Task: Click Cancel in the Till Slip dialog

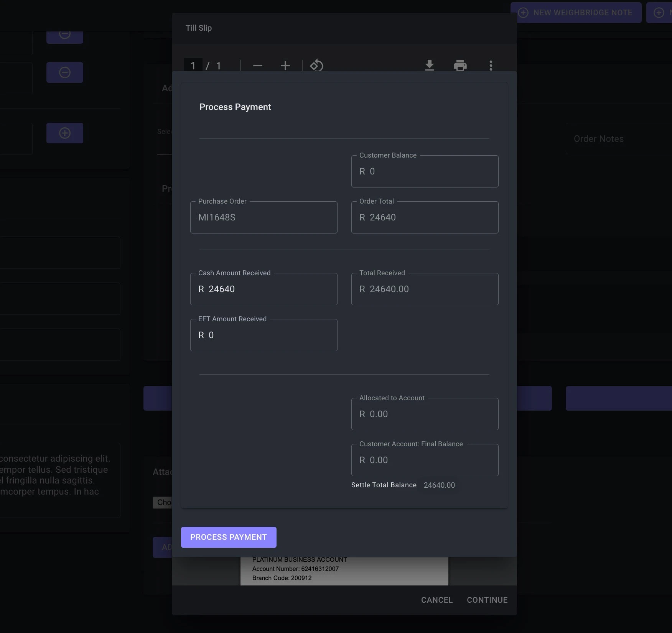Action: [x=436, y=600]
